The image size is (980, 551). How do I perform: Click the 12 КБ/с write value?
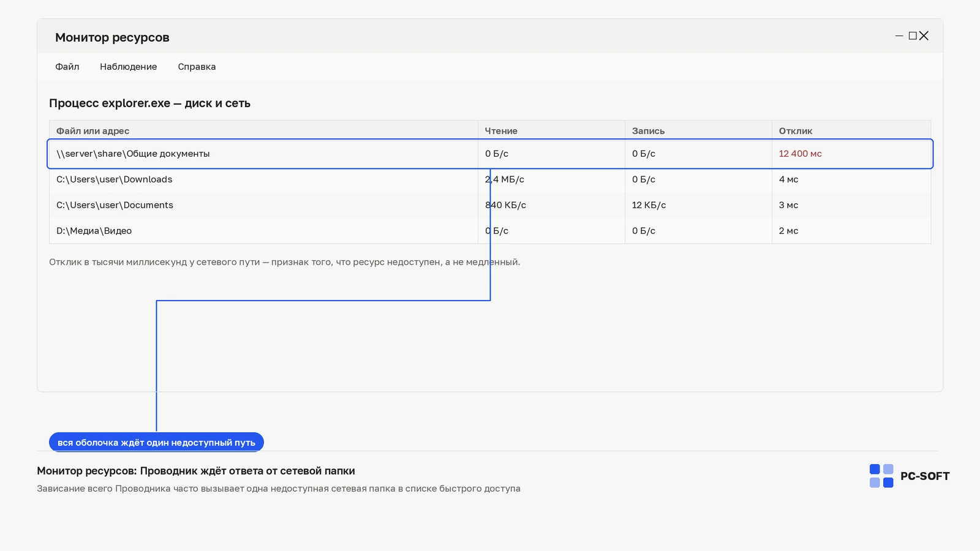(x=649, y=205)
